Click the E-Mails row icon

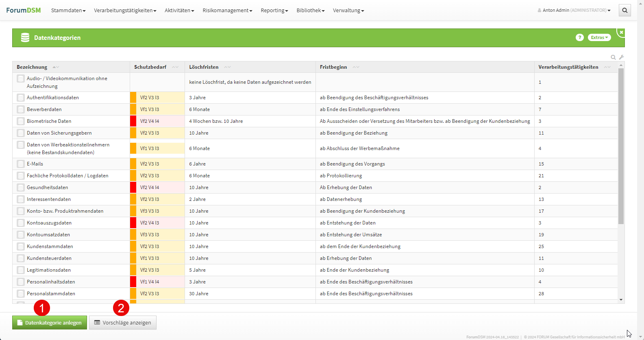tap(21, 164)
